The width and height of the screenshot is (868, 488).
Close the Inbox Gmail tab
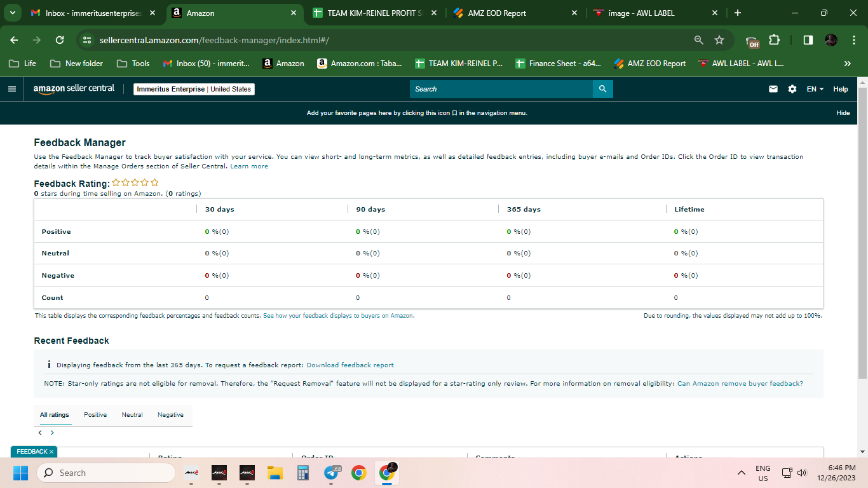153,13
